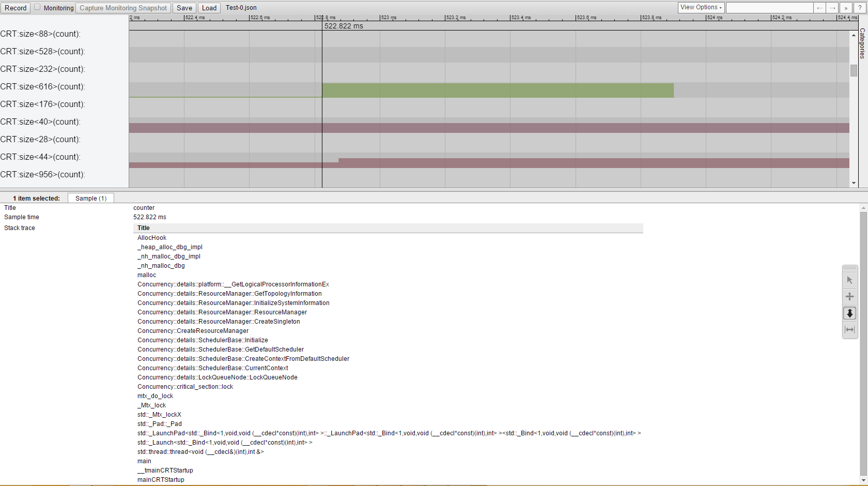
Task: Open the help question mark button
Action: click(x=860, y=8)
